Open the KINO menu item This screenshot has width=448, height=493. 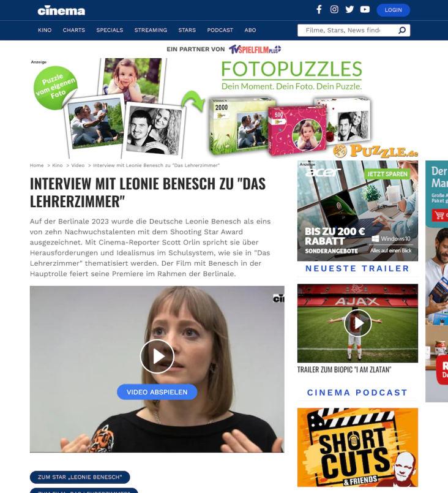45,30
